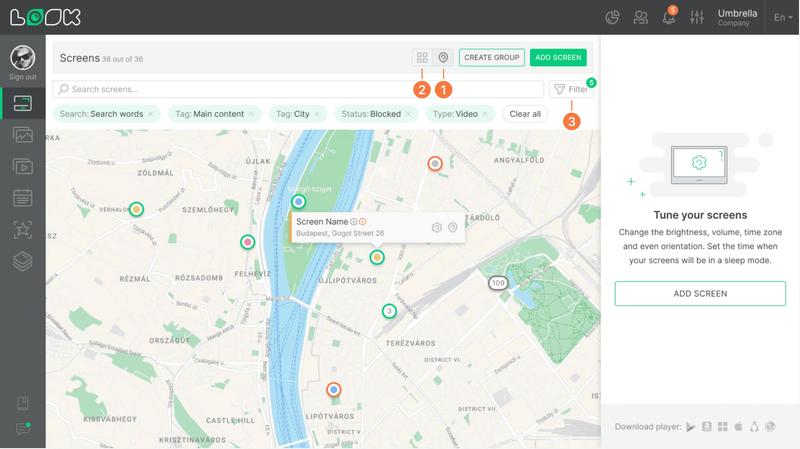The height and width of the screenshot is (449, 800).
Task: Download the Amazon player app icon
Action: click(x=707, y=427)
